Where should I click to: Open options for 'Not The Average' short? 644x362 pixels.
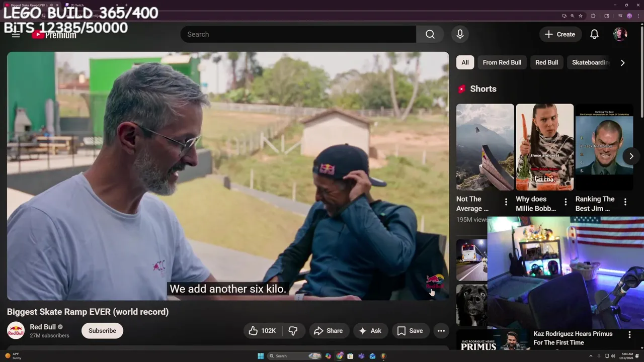point(506,202)
